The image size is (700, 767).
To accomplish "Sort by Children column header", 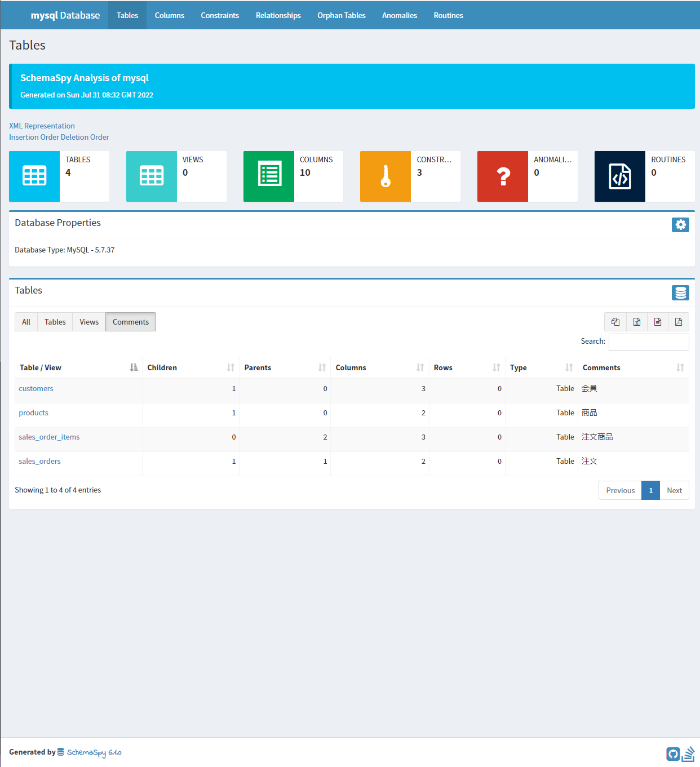I will pos(191,367).
